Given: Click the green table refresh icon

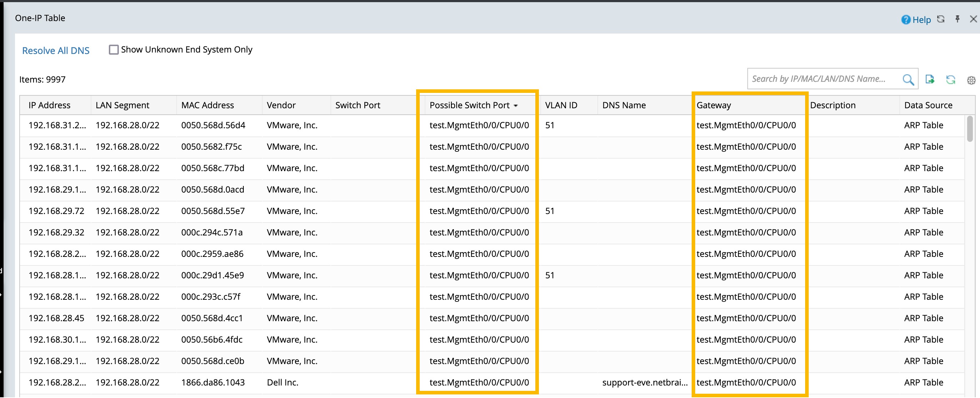Looking at the screenshot, I should tap(950, 80).
